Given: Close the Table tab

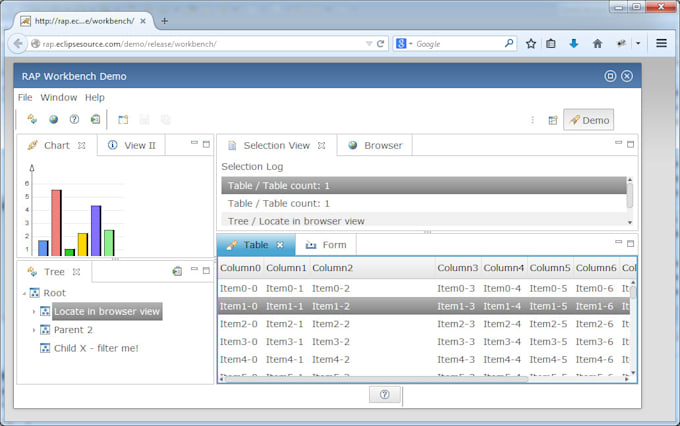Looking at the screenshot, I should coord(280,245).
